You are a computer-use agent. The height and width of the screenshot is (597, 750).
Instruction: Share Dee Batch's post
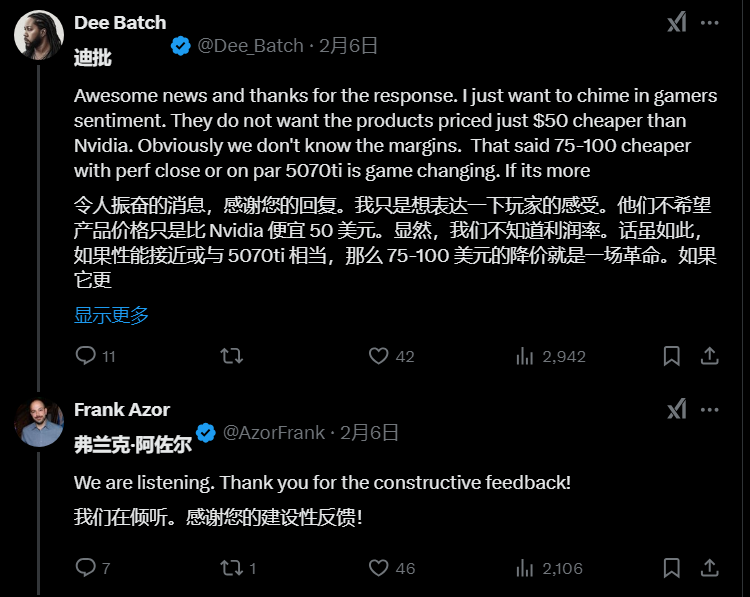[709, 356]
